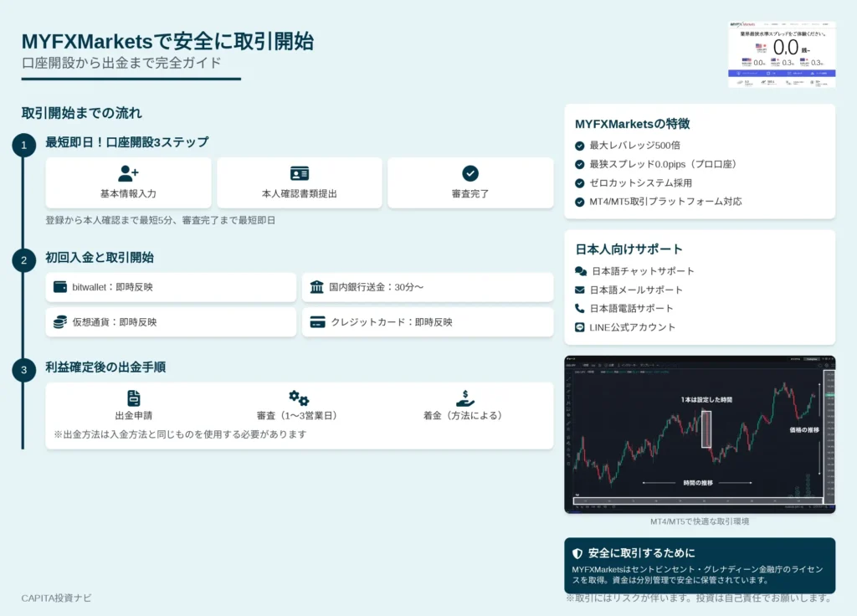The height and width of the screenshot is (616, 857).
Task: Click the text "仮想通貨：即時反映"
Action: point(115,322)
